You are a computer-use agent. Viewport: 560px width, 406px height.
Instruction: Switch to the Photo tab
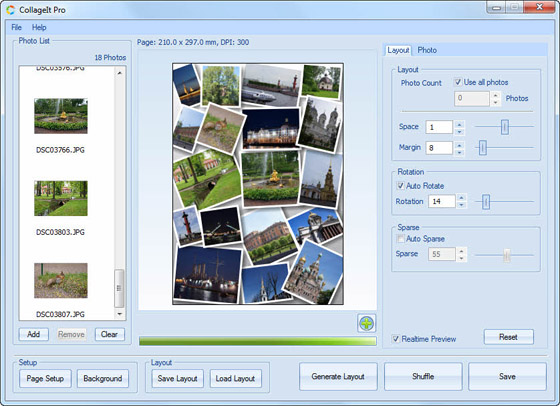(427, 50)
